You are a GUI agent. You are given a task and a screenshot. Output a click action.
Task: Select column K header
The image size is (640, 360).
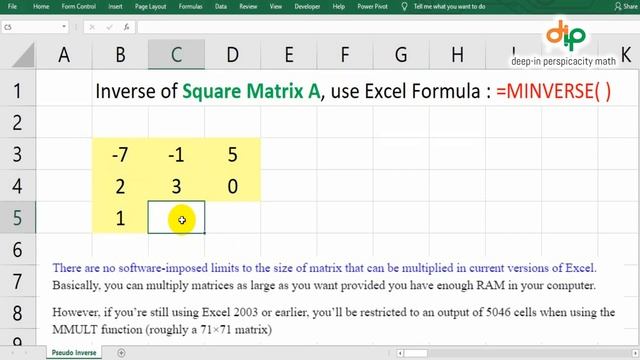point(626,55)
